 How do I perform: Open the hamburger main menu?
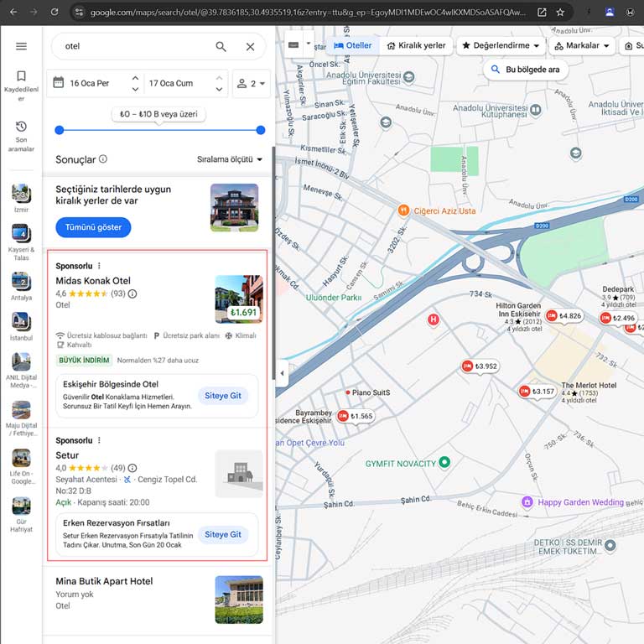point(21,46)
